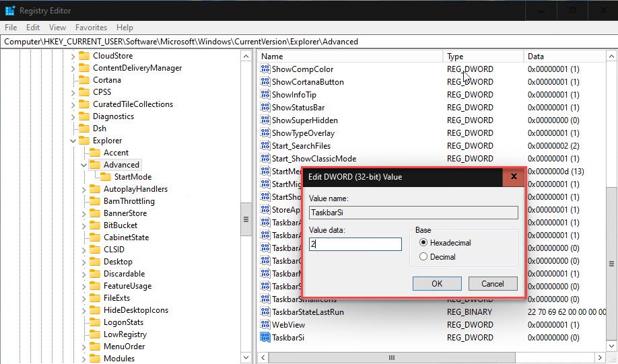
Task: Expand the BannerStore tree node
Action: [83, 213]
